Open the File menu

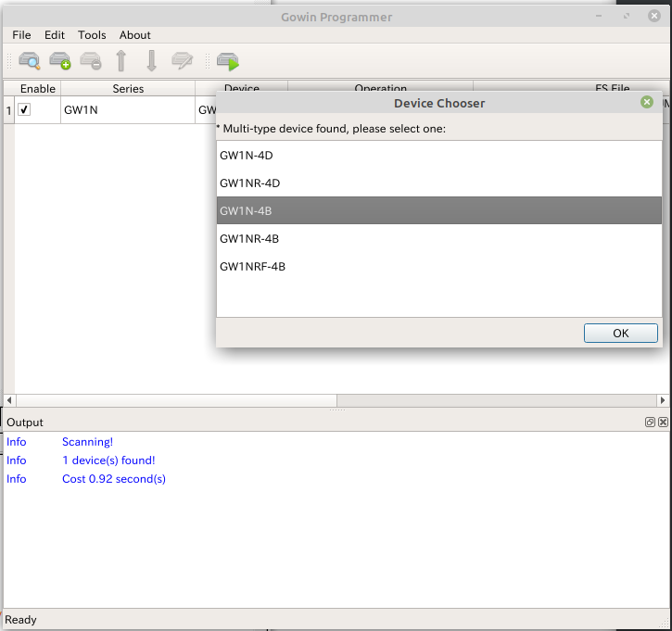tap(21, 34)
